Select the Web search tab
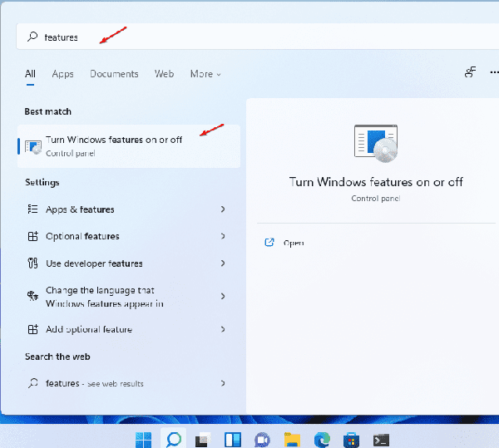This screenshot has height=448, width=499. pos(164,74)
